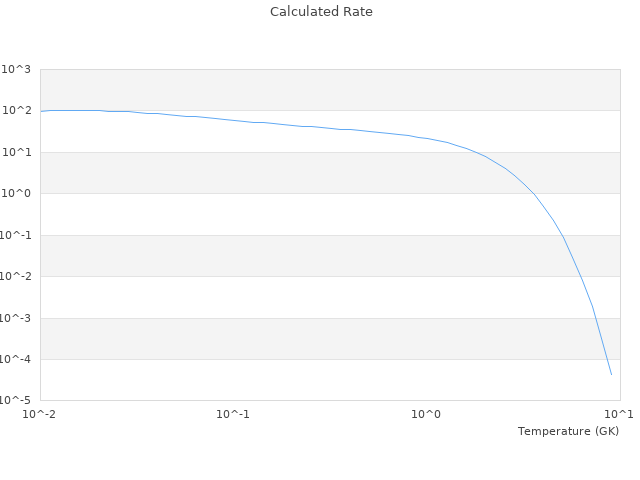This screenshot has height=480, width=640.
Task: Click the 10^1 label on the y-axis
Action: pos(16,152)
